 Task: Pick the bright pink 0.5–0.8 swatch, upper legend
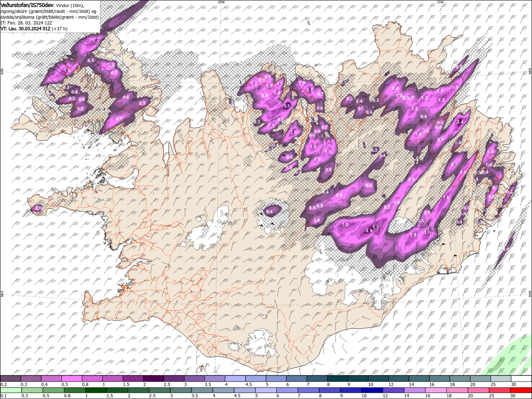point(72,379)
